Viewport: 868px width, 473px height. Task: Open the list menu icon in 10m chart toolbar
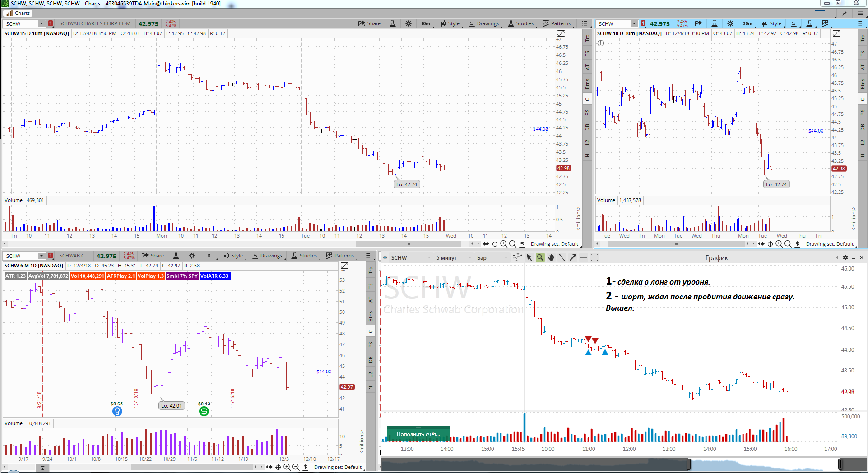[585, 23]
